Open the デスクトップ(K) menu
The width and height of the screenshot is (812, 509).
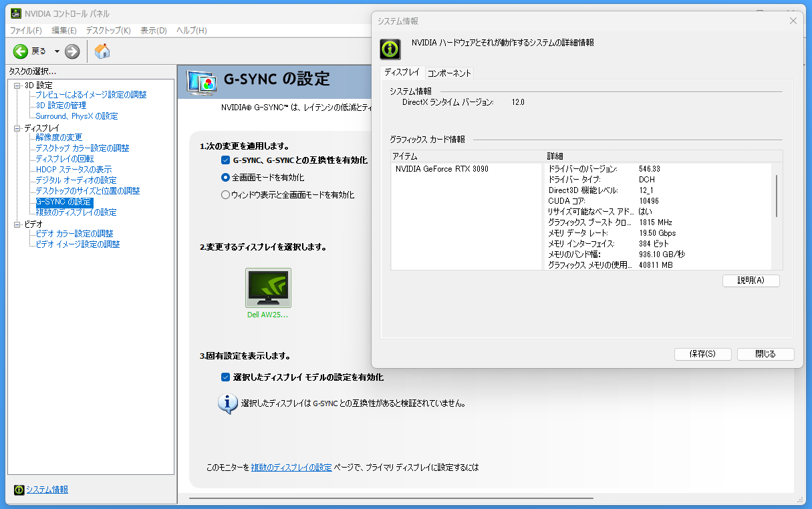(x=108, y=31)
